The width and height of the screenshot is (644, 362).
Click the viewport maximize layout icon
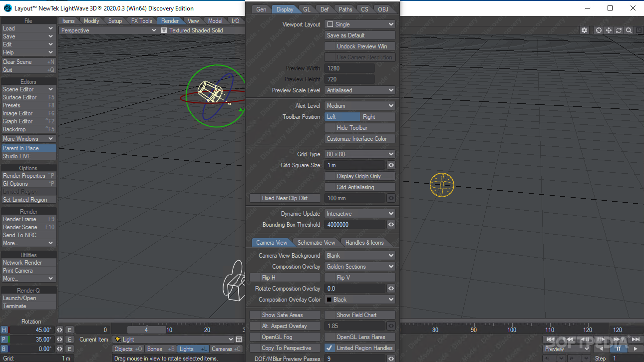[639, 30]
